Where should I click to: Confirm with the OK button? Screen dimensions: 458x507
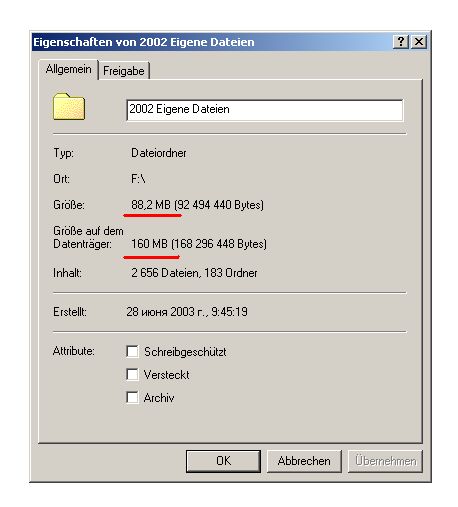pyautogui.click(x=223, y=461)
